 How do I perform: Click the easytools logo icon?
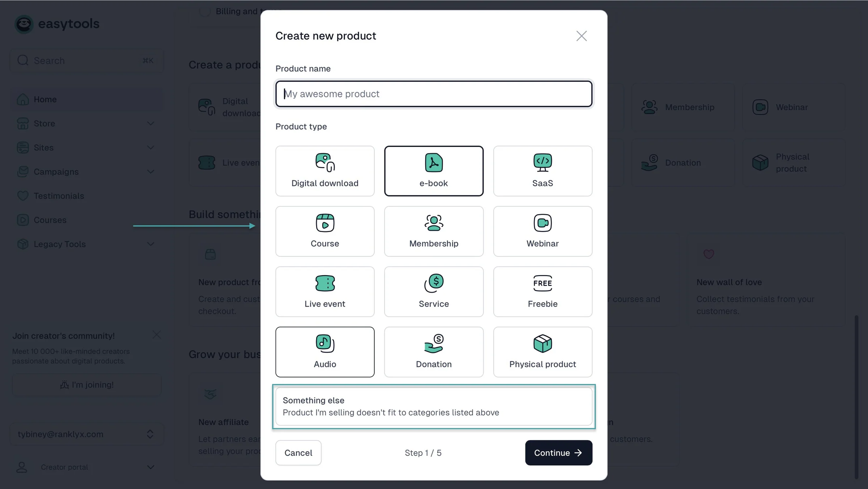point(24,24)
